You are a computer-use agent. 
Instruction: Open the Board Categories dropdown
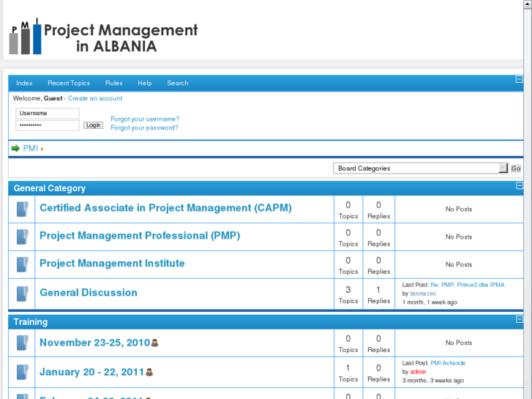[420, 168]
